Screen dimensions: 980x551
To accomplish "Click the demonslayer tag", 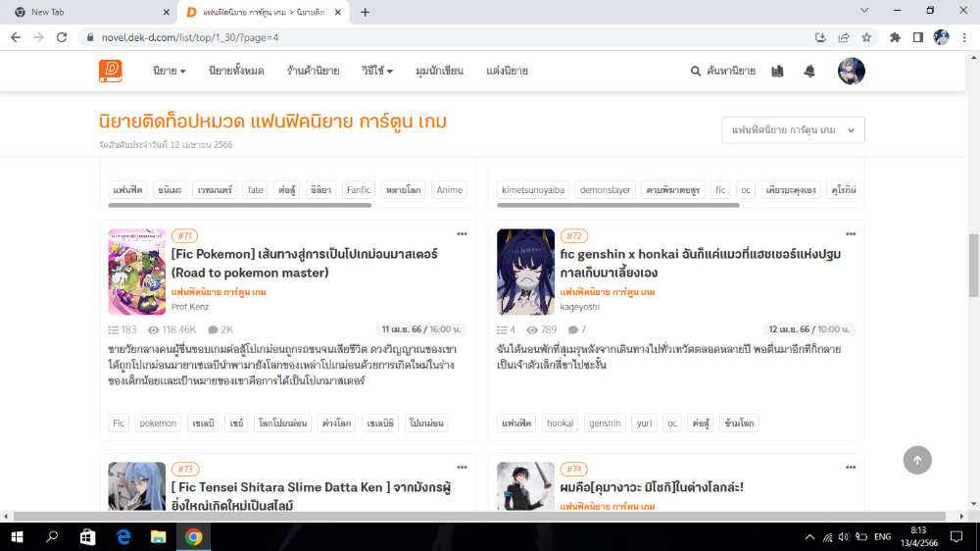I will [605, 190].
